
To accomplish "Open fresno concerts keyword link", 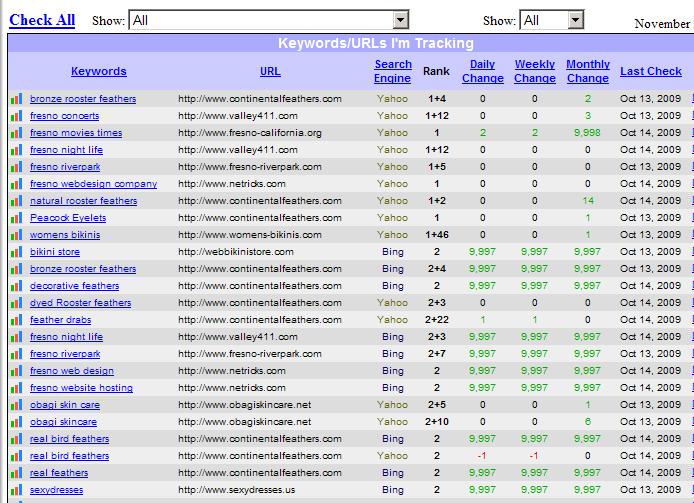I will 65,116.
